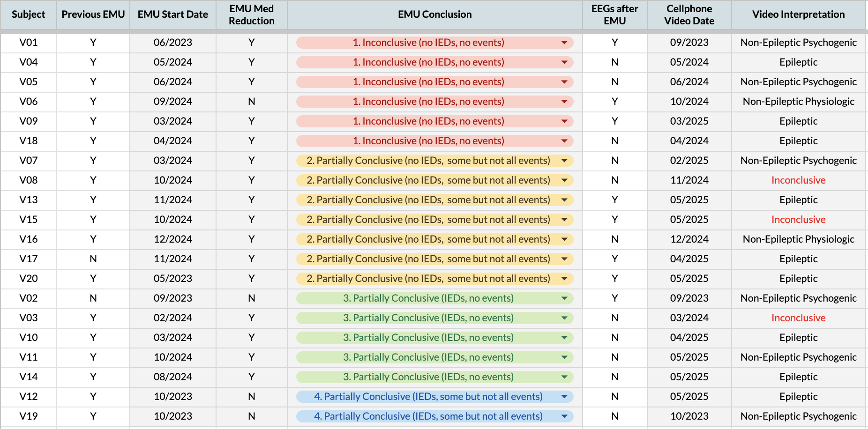Click the dropdown arrow for subject V14
This screenshot has height=429, width=868.
[564, 377]
